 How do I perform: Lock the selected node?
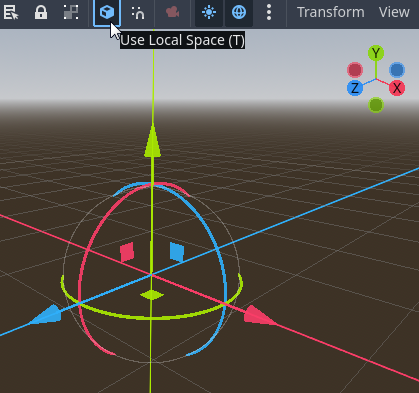41,12
